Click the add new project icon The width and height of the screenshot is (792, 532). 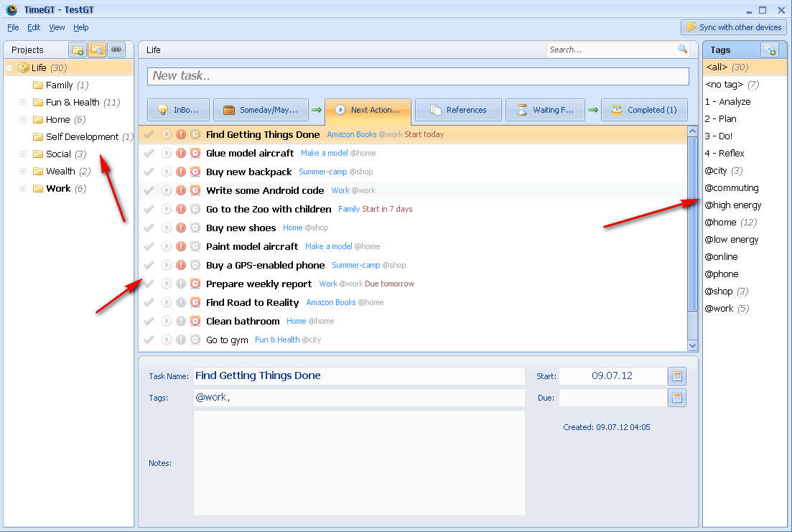pyautogui.click(x=77, y=50)
